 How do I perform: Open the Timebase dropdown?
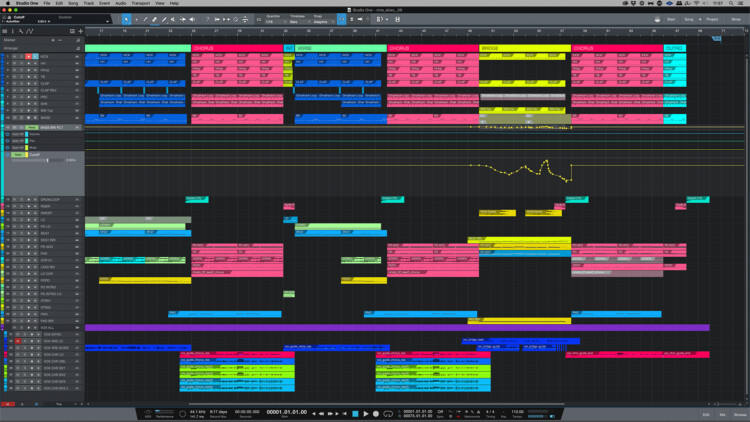tap(299, 22)
